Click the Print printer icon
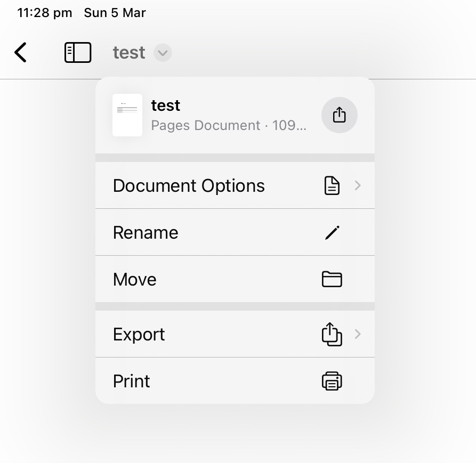This screenshot has width=476, height=463. click(x=332, y=381)
